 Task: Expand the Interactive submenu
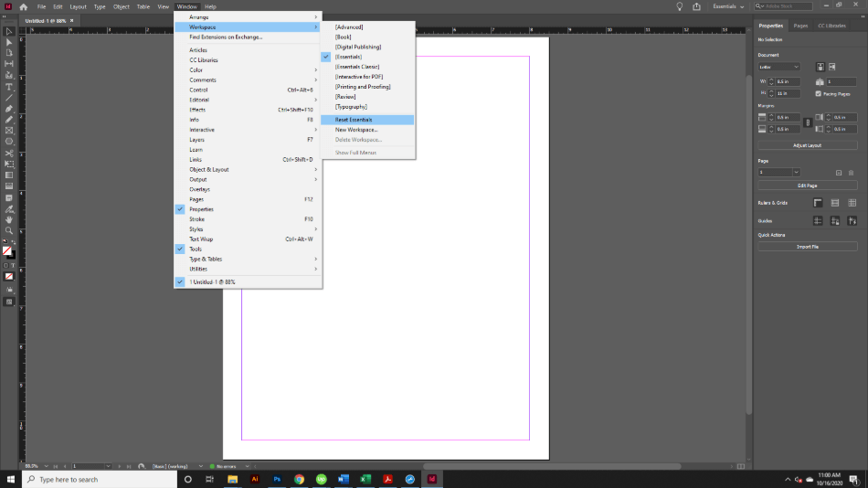click(x=249, y=130)
